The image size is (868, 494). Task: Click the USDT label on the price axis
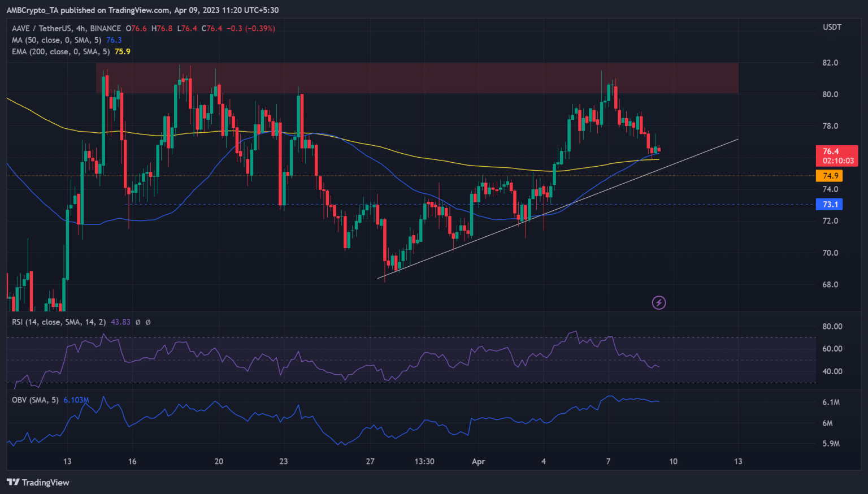click(x=832, y=27)
